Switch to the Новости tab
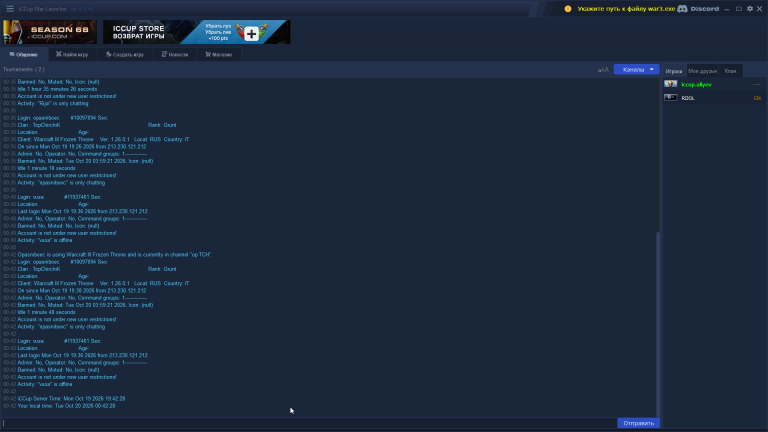 click(175, 54)
